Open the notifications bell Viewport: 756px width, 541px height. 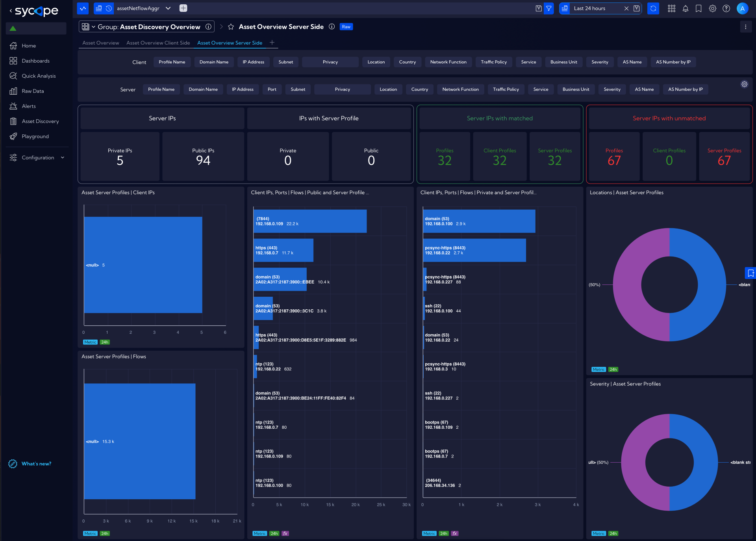(x=685, y=8)
